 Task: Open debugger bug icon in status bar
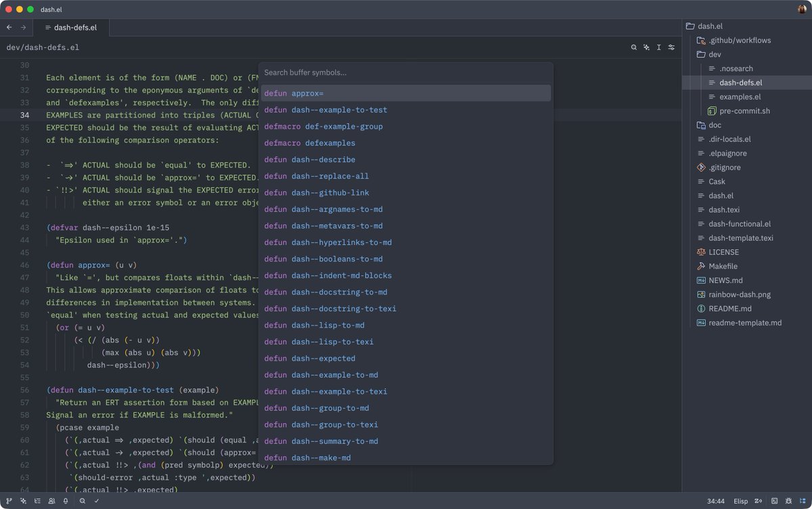(x=789, y=501)
